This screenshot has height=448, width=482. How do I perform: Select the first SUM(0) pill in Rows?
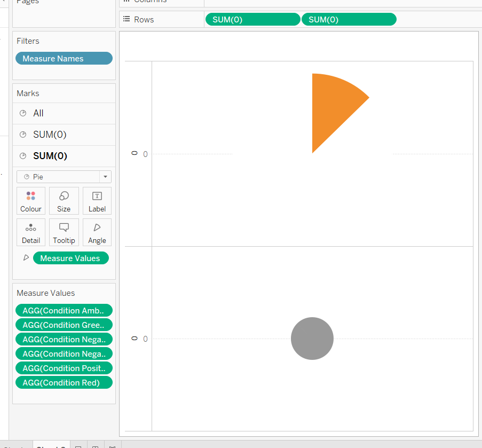tap(252, 20)
